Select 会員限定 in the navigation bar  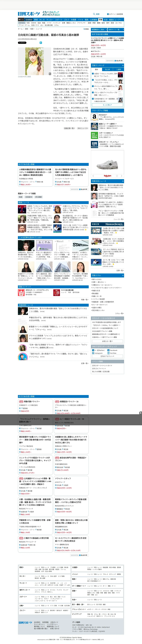(29, 20)
